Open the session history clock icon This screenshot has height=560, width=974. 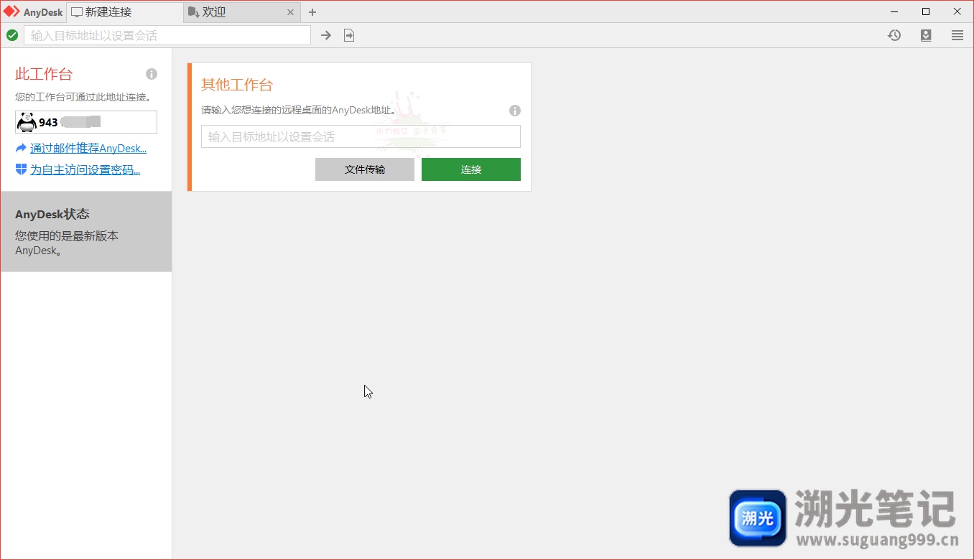[x=894, y=35]
